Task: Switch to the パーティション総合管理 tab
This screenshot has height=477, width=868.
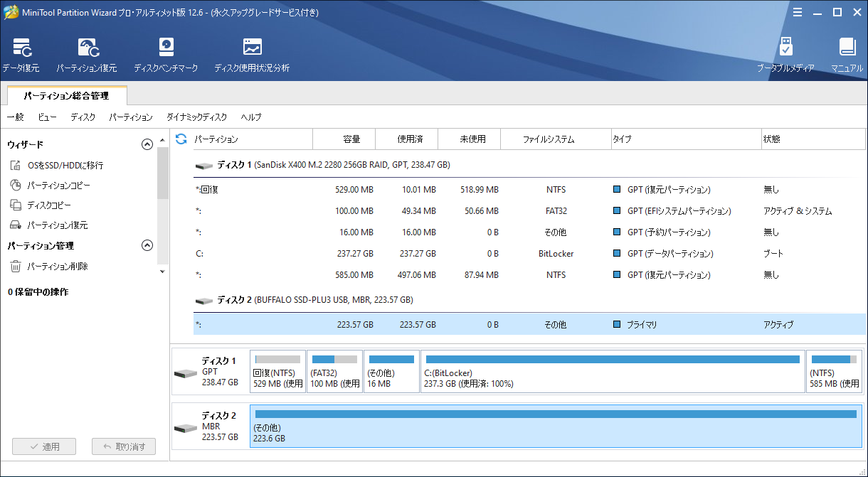Action: coord(65,95)
